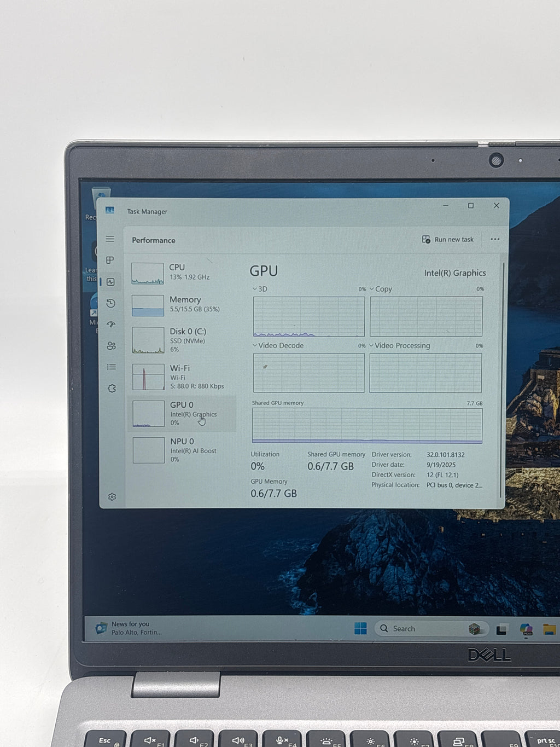Click the Video Processing usage graph
The width and height of the screenshot is (560, 747).
tap(425, 373)
